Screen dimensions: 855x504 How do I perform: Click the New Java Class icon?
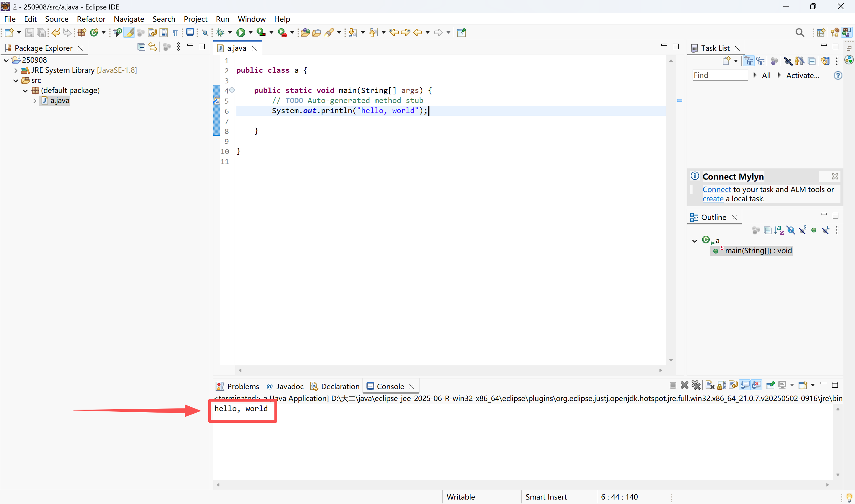click(x=94, y=33)
